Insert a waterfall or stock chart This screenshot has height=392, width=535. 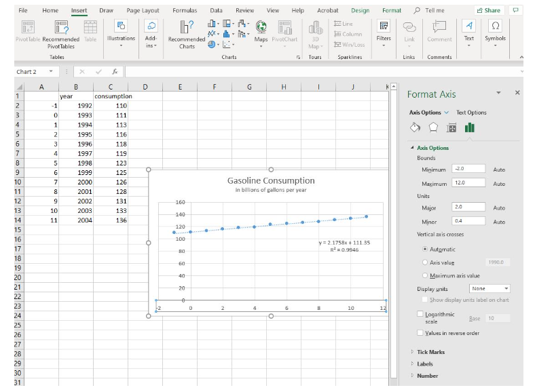243,24
